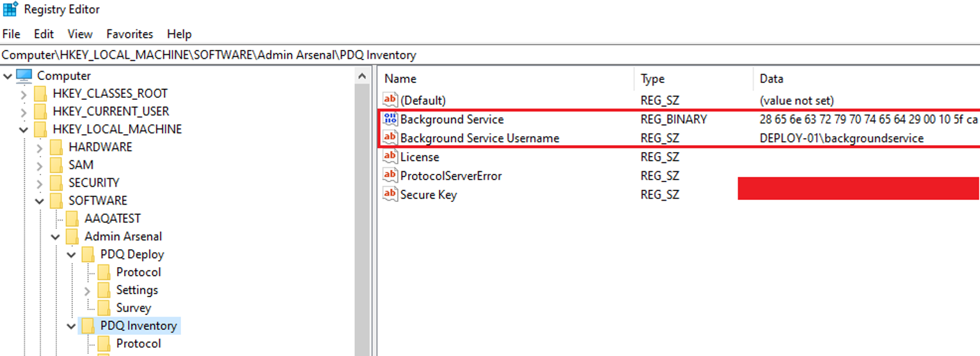The height and width of the screenshot is (356, 980).
Task: Click the registry path address bar
Action: point(490,55)
